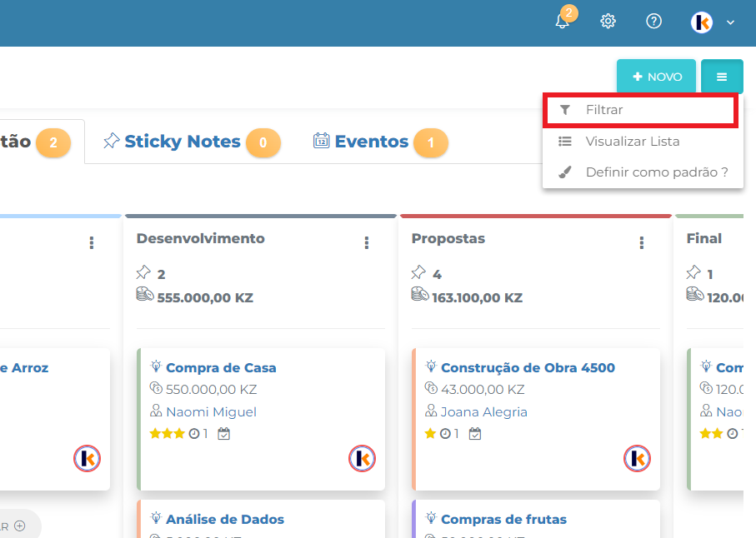Choose Visualizar Lista menu entry
Viewport: 756px width, 538px height.
point(643,141)
